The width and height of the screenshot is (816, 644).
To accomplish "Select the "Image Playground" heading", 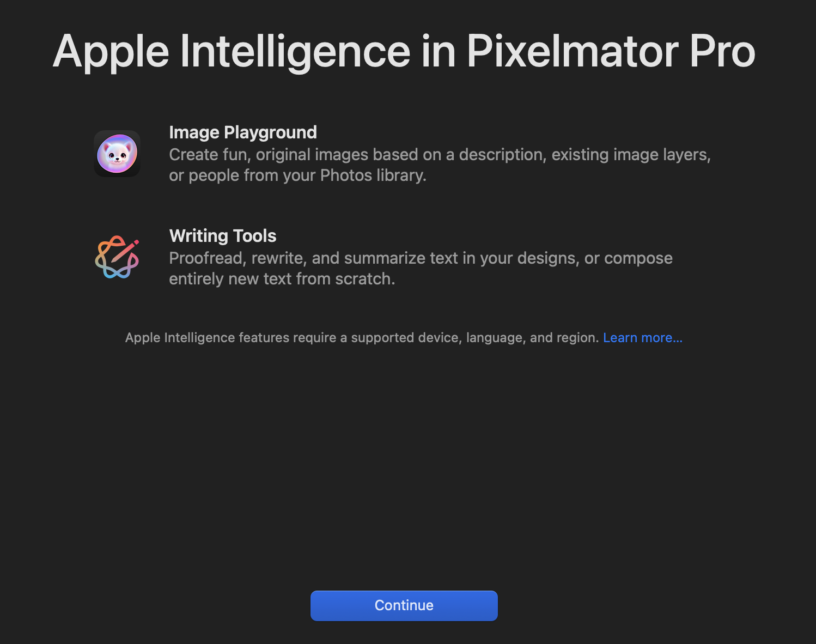I will click(243, 132).
